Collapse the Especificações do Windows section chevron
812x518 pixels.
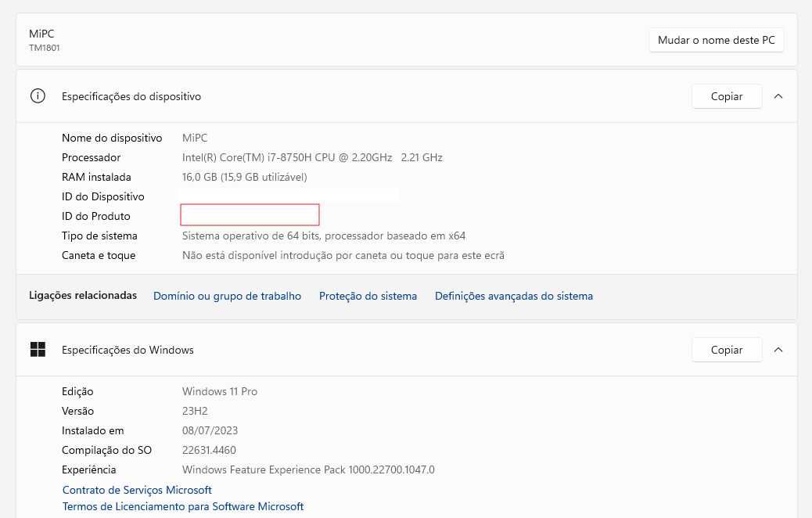[x=778, y=351]
